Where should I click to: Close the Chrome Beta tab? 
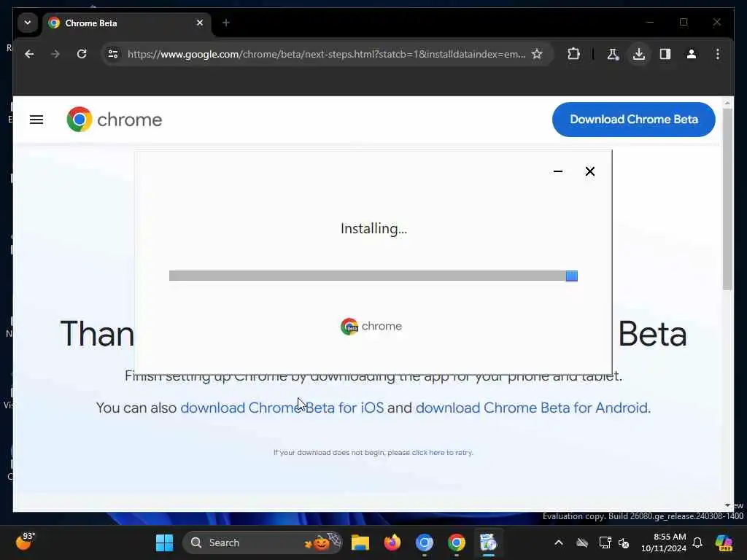click(200, 23)
